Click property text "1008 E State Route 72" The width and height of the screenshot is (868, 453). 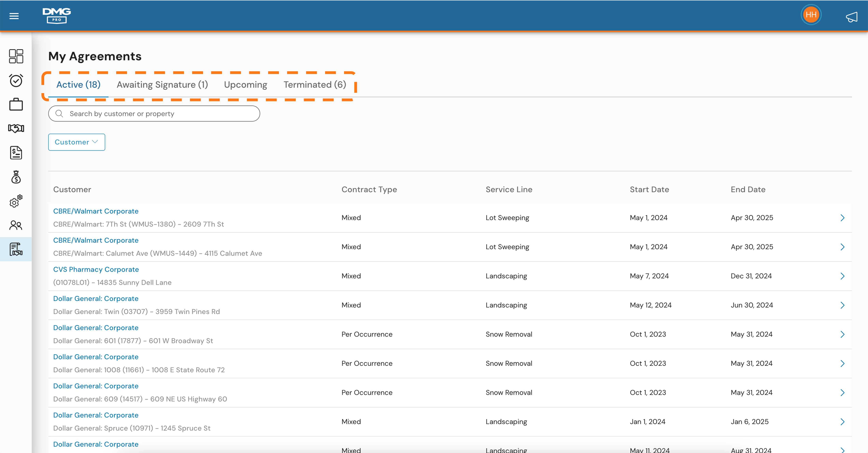tap(188, 370)
